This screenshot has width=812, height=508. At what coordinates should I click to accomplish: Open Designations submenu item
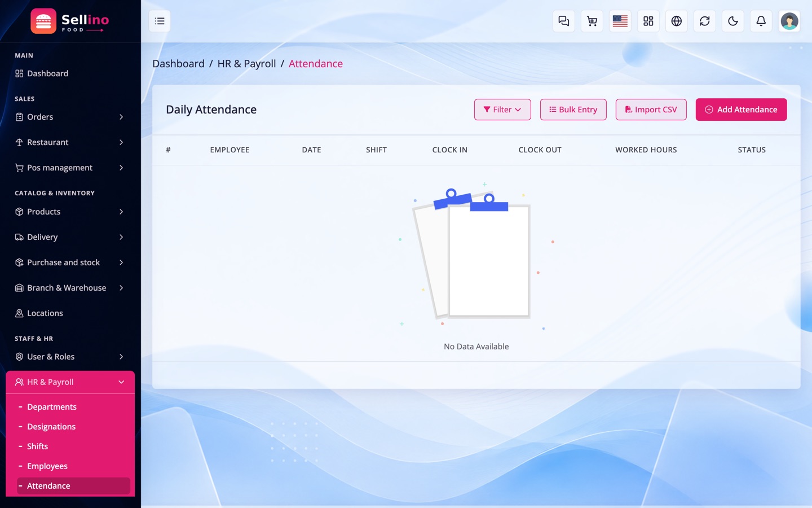pos(73,427)
